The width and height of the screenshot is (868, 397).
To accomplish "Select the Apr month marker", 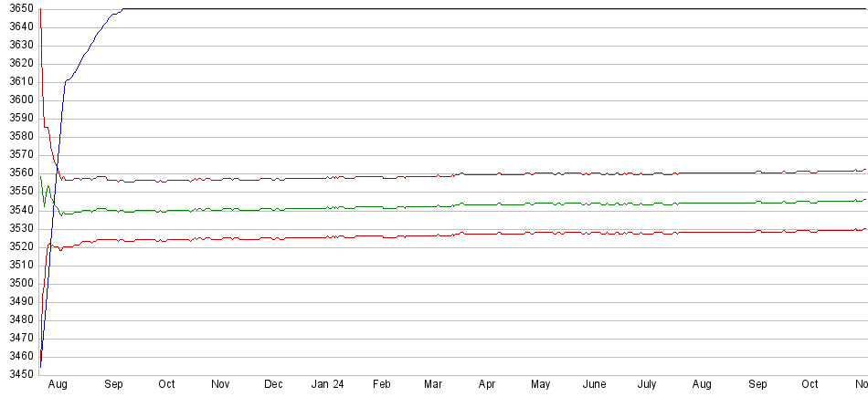I will [x=487, y=384].
